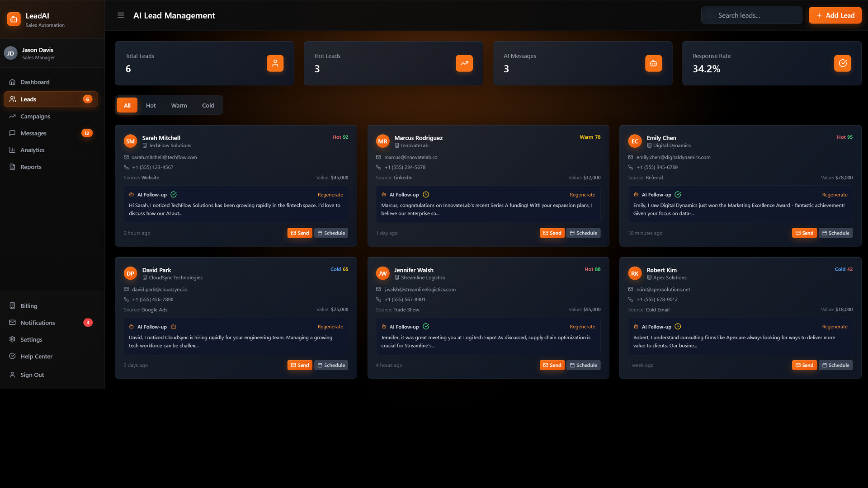Send the follow-up to Jennifer Walsh
868x488 pixels.
click(x=552, y=365)
